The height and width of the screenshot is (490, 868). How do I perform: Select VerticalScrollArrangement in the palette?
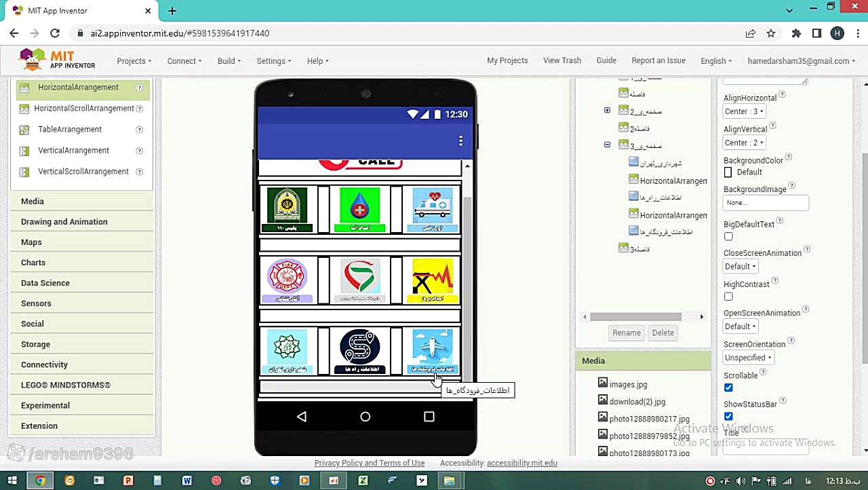tap(83, 172)
